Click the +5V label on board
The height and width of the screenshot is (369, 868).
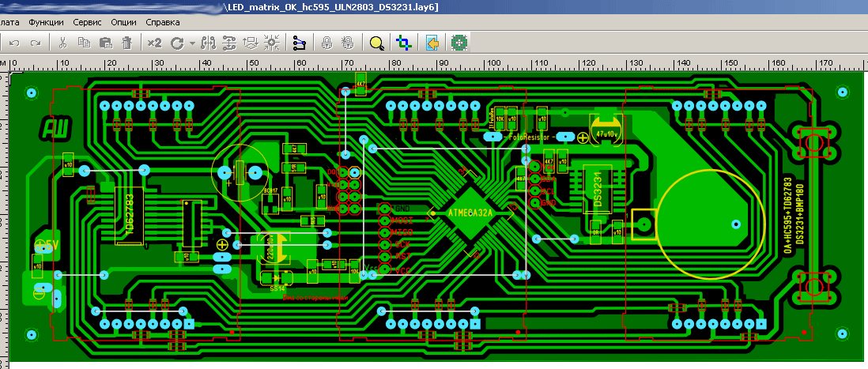(47, 246)
